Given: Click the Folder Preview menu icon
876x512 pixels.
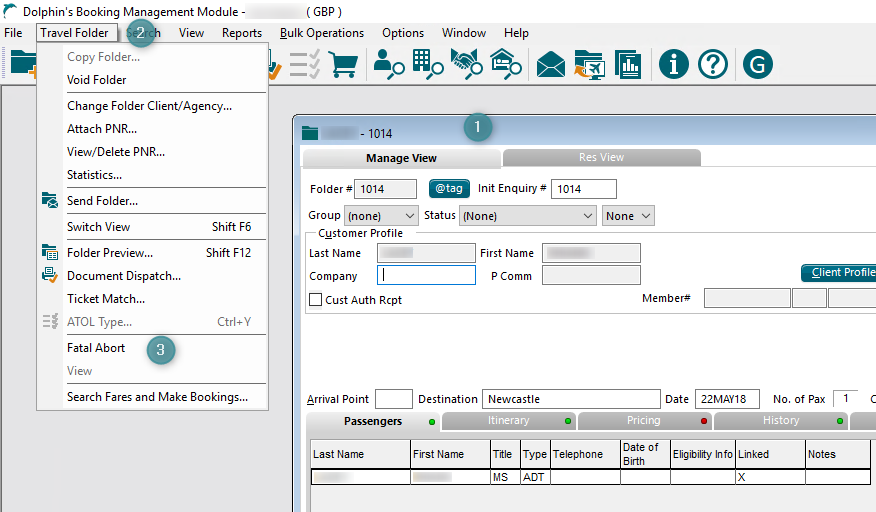Looking at the screenshot, I should click(50, 253).
